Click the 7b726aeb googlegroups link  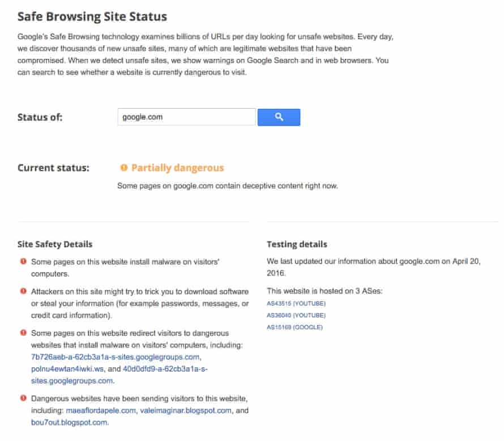[x=117, y=357]
